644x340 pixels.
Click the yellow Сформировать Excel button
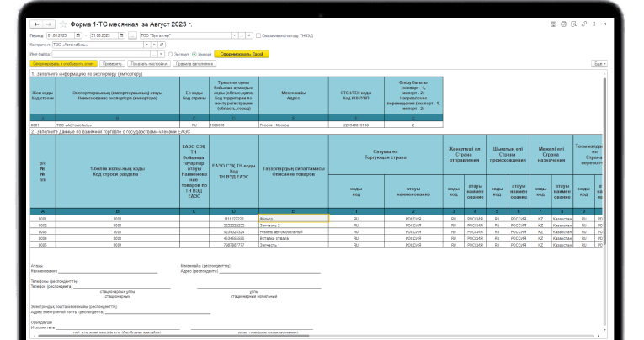(x=242, y=54)
